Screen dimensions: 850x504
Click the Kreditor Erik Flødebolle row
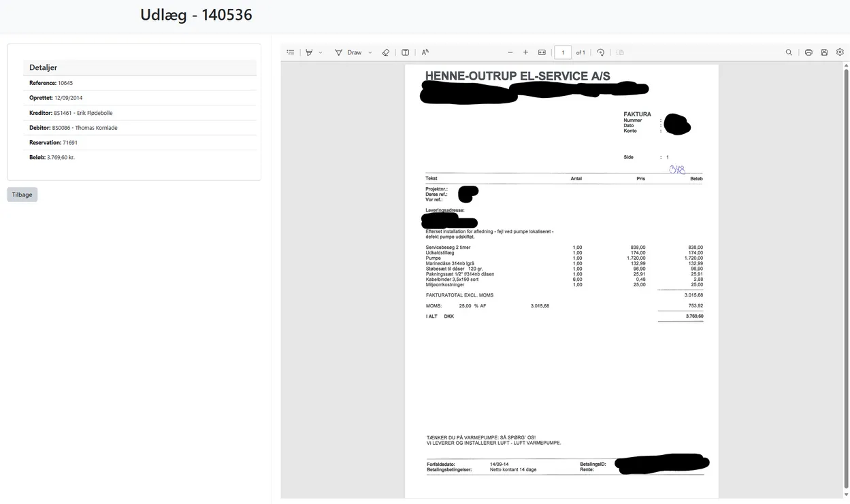click(140, 113)
